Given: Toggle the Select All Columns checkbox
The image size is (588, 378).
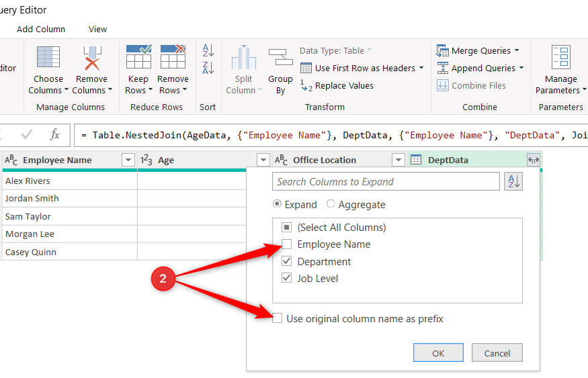Looking at the screenshot, I should tap(286, 228).
